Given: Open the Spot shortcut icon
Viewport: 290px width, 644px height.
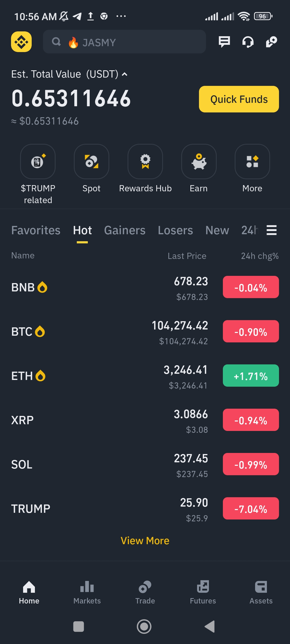Looking at the screenshot, I should pos(92,162).
